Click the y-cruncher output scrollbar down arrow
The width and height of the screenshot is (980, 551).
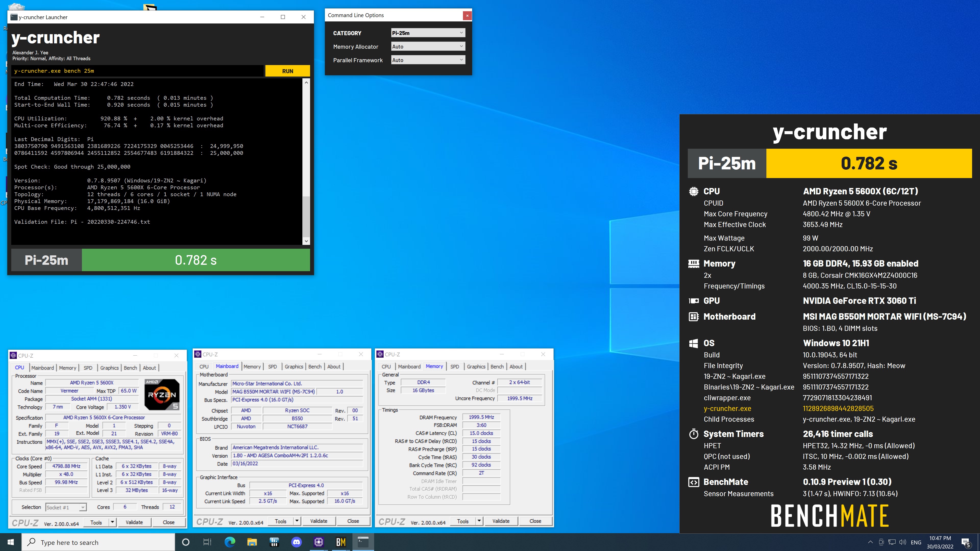point(306,241)
